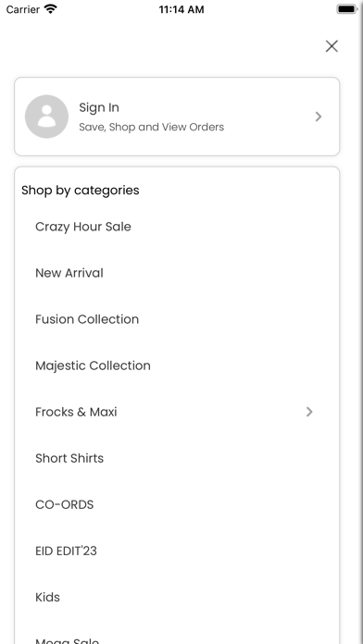Select the Mega Sale category
The width and height of the screenshot is (363, 644).
point(67,640)
